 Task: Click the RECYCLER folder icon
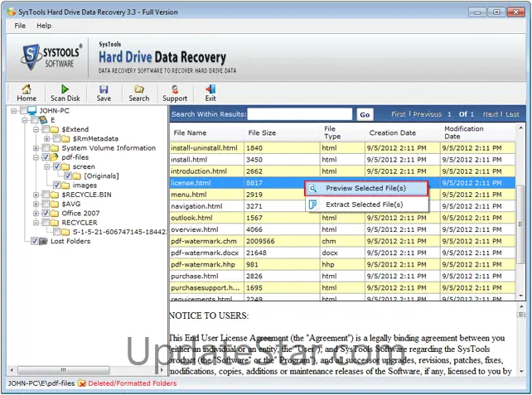tap(55, 223)
